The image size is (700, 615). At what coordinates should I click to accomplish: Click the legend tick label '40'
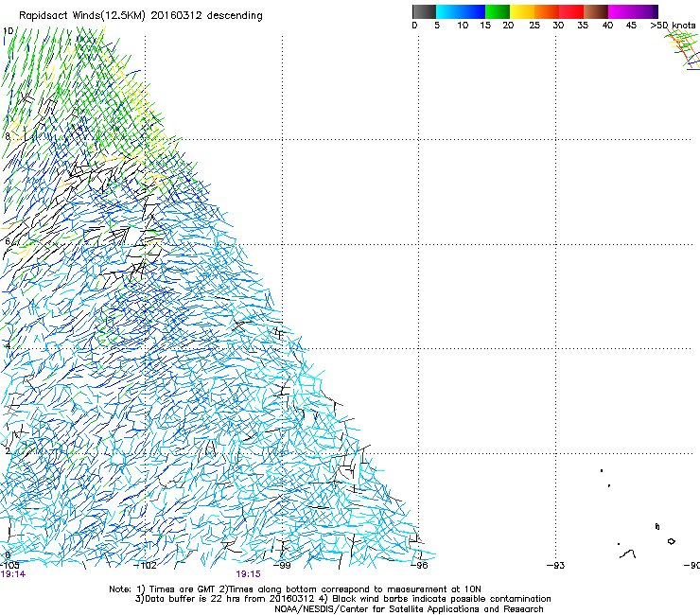coord(607,26)
